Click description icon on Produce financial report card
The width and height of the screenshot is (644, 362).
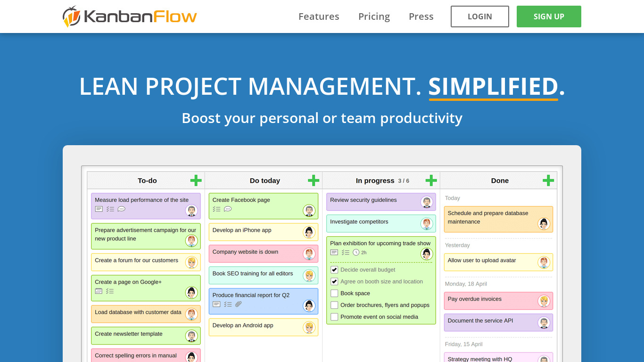(216, 304)
